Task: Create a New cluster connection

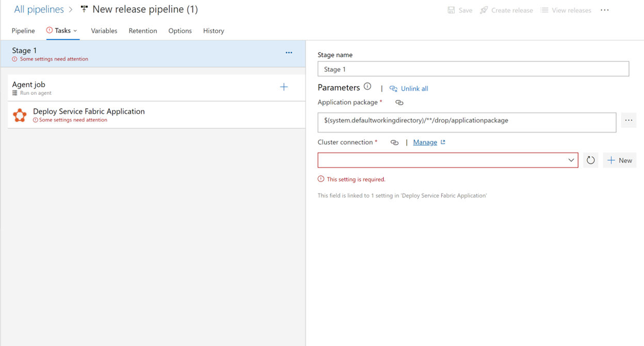Action: 620,160
